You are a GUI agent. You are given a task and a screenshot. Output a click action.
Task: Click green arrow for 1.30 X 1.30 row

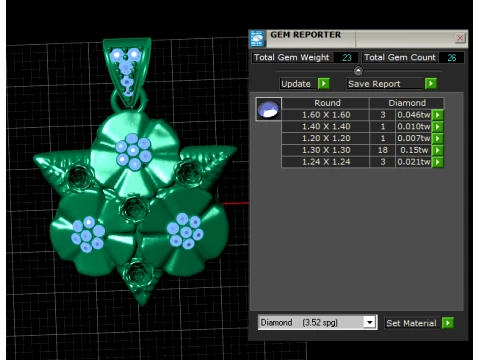438,150
